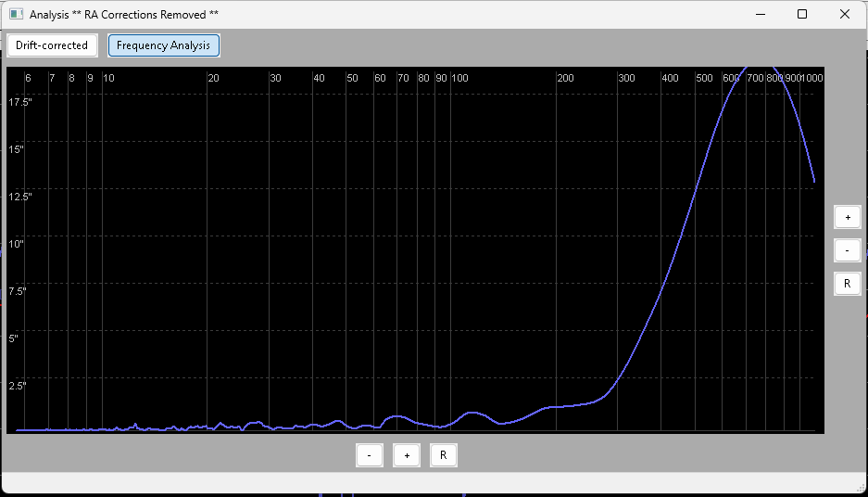Screen dimensions: 868x497
Task: Zoom out horizontally with bottom minus button
Action: [x=370, y=455]
